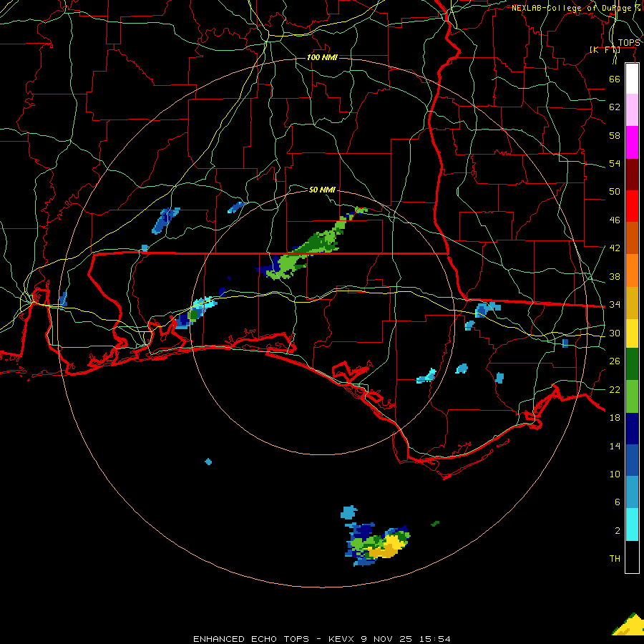Select the legend value 46
Image resolution: width=644 pixels, height=644 pixels.
pos(615,220)
